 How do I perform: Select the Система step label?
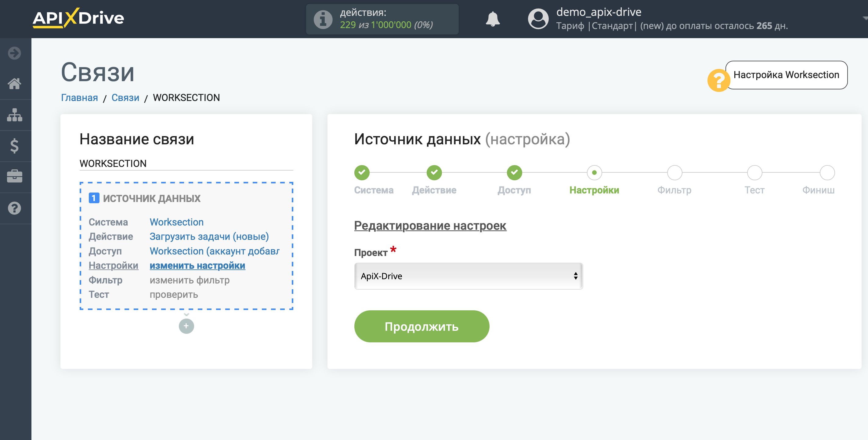tap(374, 190)
